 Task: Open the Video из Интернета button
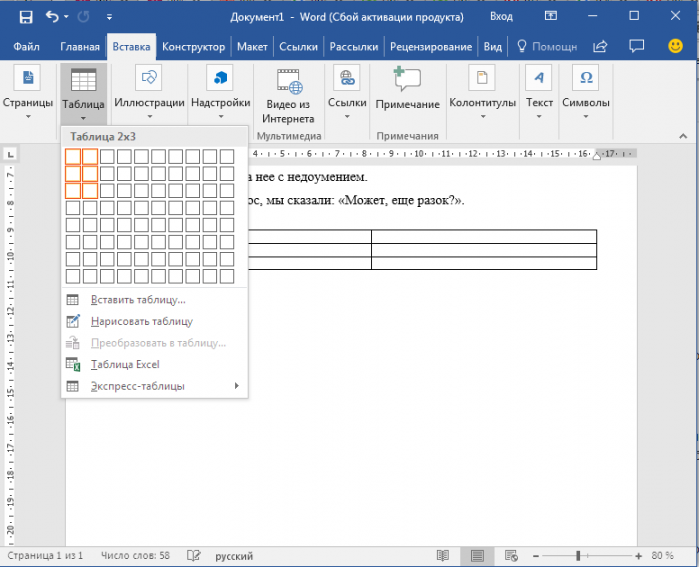[x=288, y=97]
